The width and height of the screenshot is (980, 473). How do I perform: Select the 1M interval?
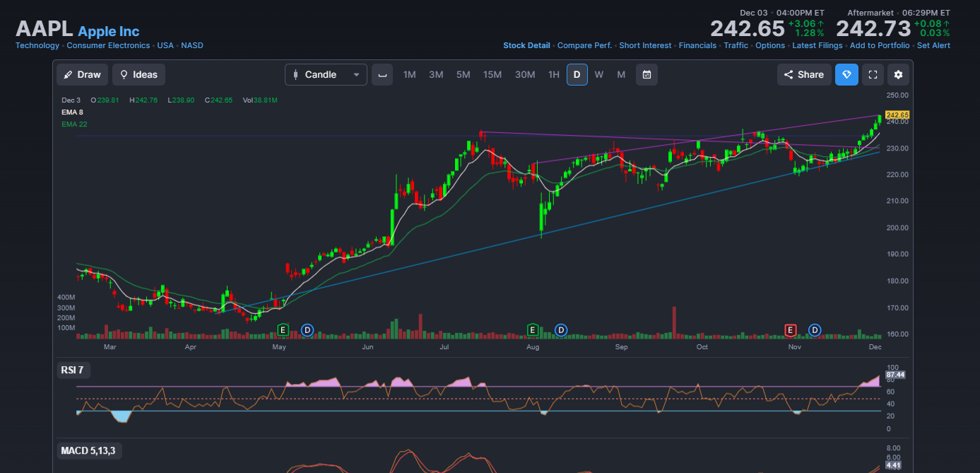pyautogui.click(x=409, y=74)
